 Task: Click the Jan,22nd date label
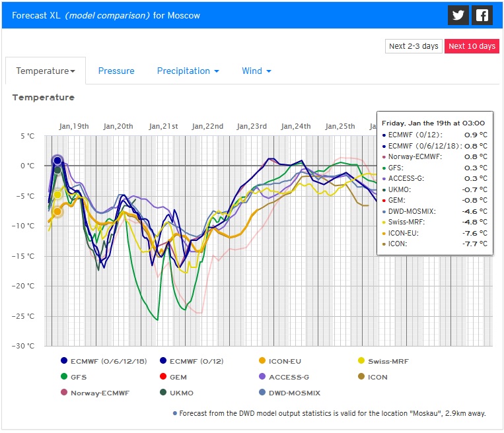click(x=207, y=126)
